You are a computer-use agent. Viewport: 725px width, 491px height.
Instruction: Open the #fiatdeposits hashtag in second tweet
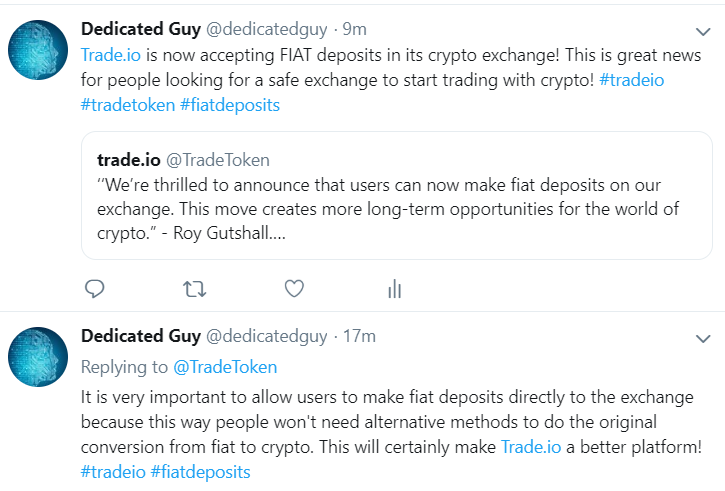[200, 472]
